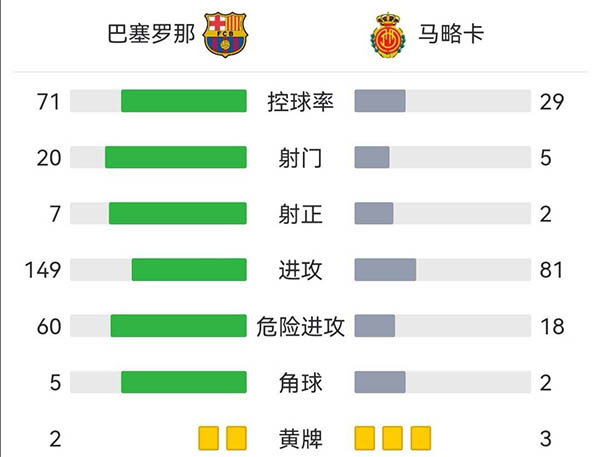Viewport: 600px width, 457px height.
Task: Click Barcelona's green dangerous attacks bar
Action: click(x=178, y=326)
